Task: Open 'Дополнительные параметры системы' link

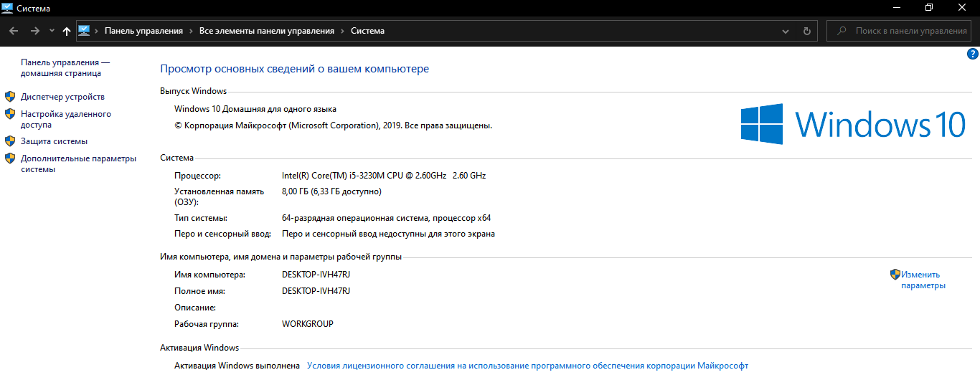Action: [78, 164]
